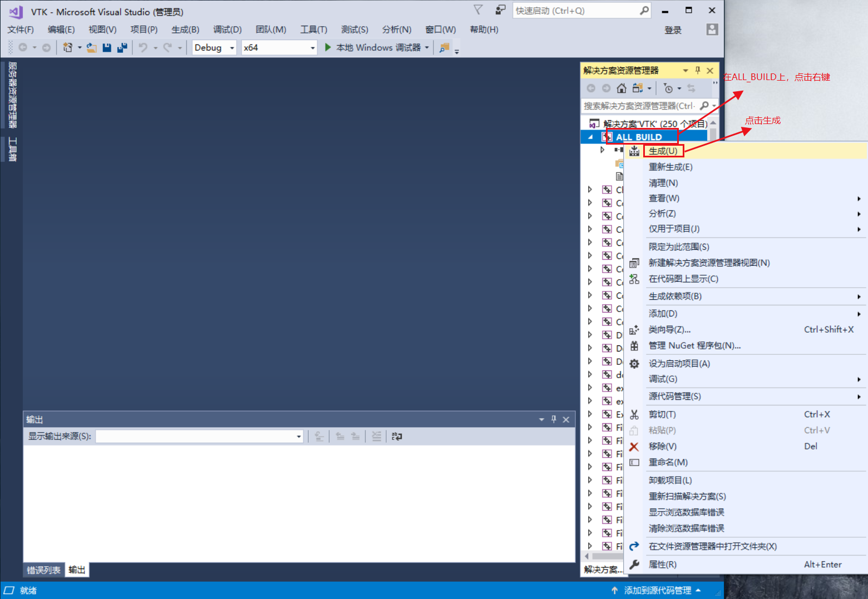Choose 生成(U) from the context menu
868x599 pixels.
(663, 150)
